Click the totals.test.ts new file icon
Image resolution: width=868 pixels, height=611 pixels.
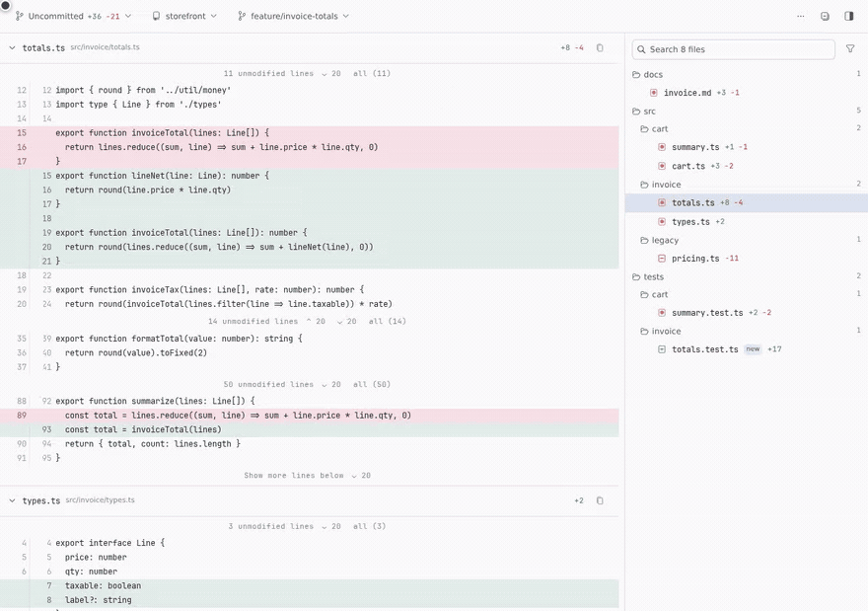point(662,349)
